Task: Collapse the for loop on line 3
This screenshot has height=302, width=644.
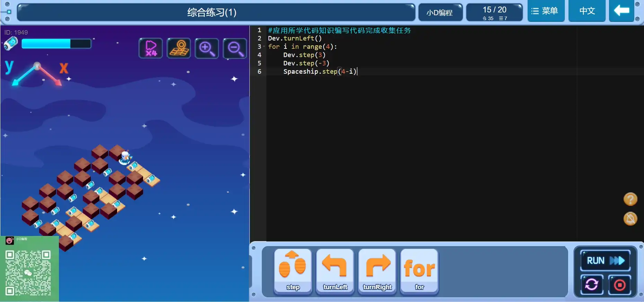Action: coord(264,47)
